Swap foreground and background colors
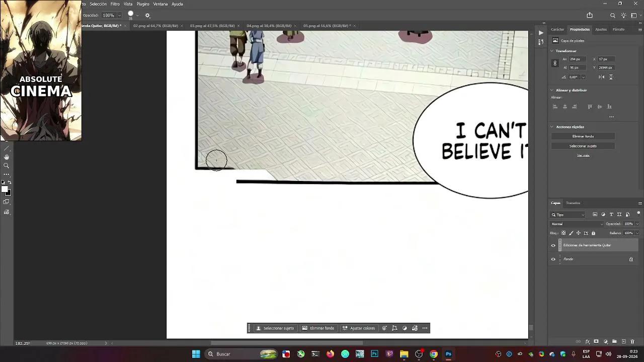Screen dimensions: 644x362 (10, 183)
